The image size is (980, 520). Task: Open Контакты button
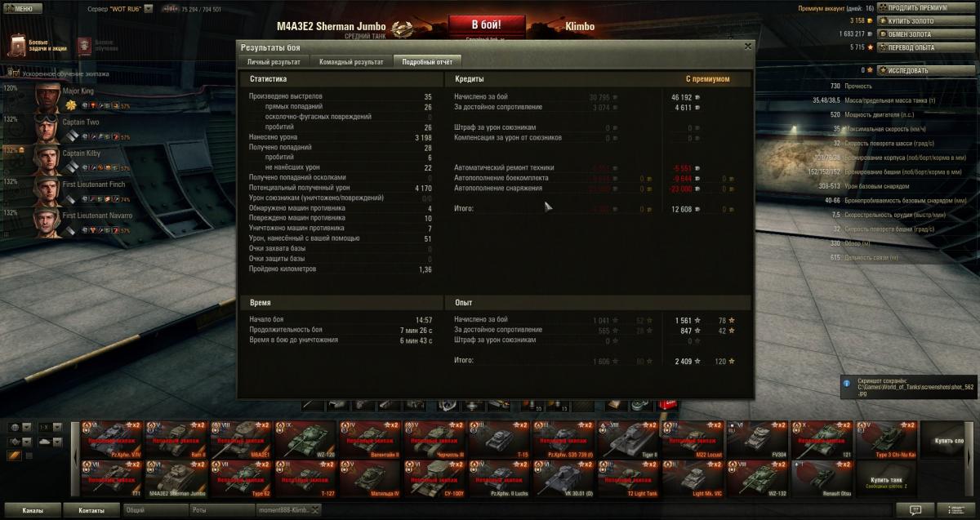(91, 510)
